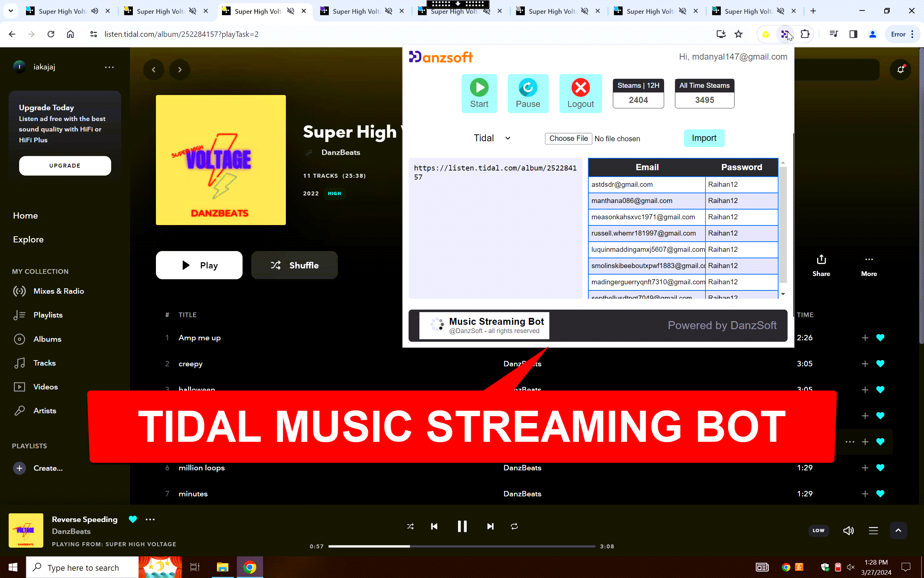Create a new playlist
The width and height of the screenshot is (924, 578).
38,468
